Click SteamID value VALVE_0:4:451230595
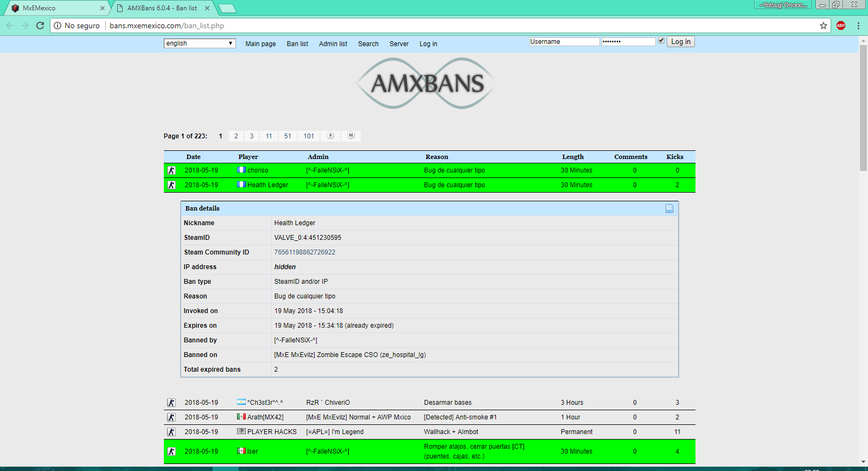This screenshot has width=868, height=471. tap(308, 238)
